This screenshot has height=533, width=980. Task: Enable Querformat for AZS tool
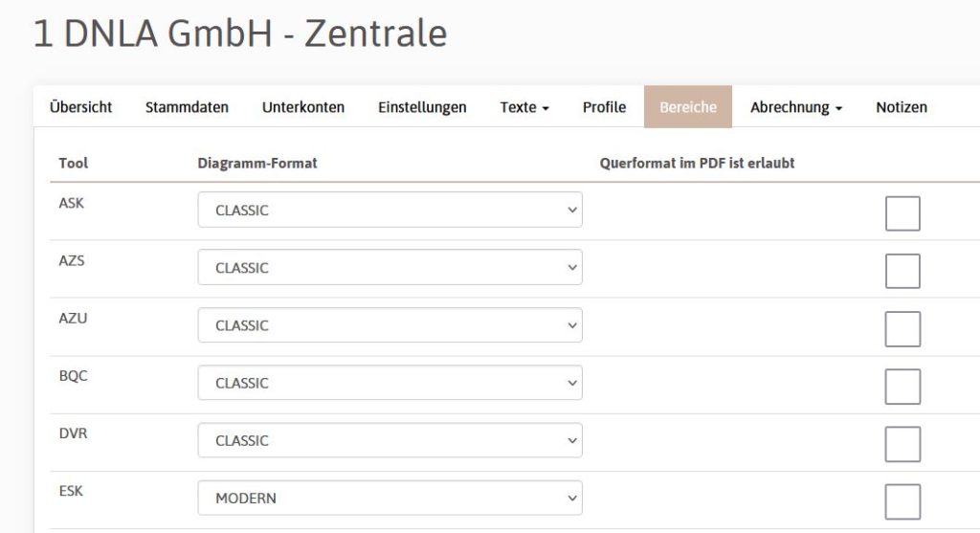902,271
